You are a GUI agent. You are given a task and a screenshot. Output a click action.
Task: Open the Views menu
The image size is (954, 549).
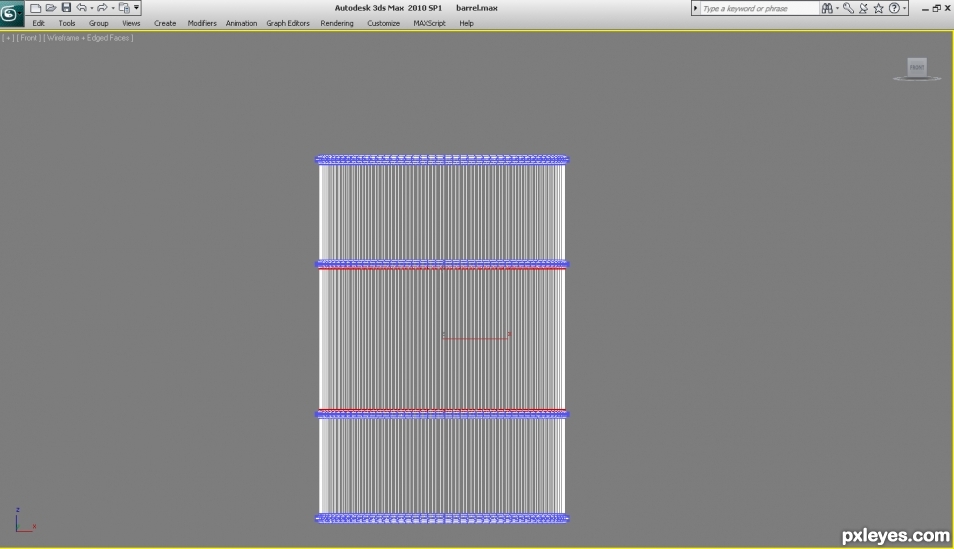(x=131, y=23)
